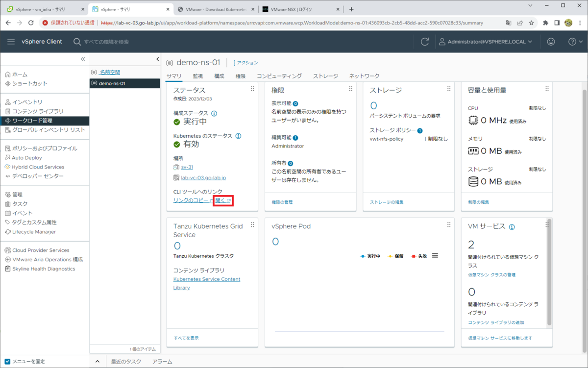Click the 名前空間 link above the list
588x368 pixels.
click(109, 72)
